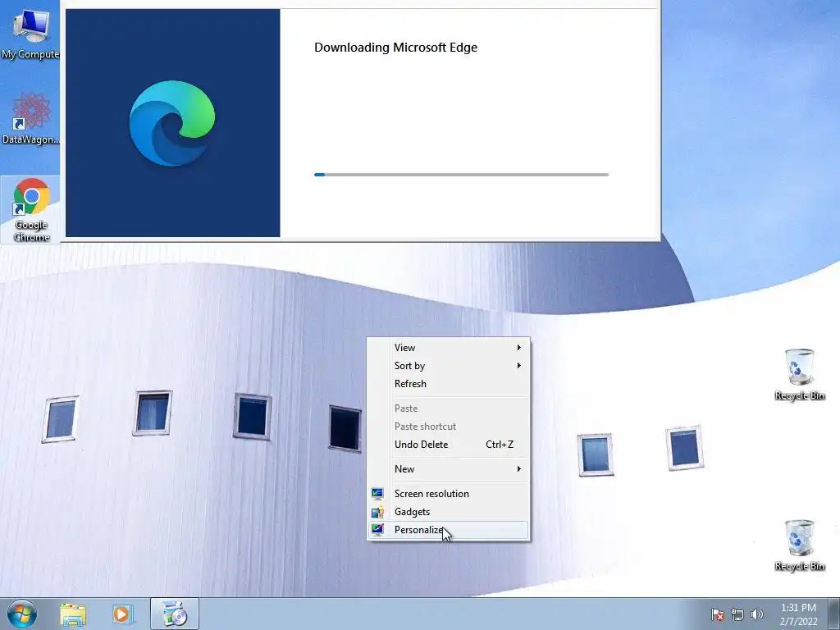
Task: Click the Microsoft Edge logo in installer
Action: [172, 123]
